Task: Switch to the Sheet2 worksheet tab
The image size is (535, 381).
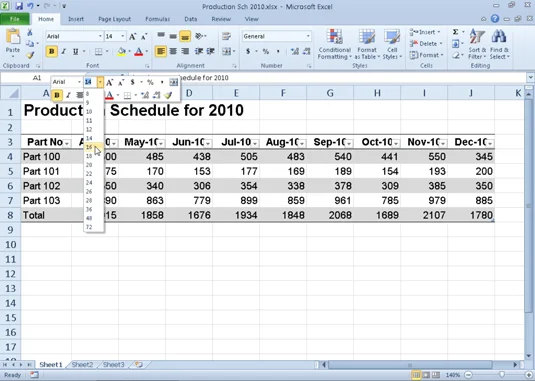Action: (82, 365)
